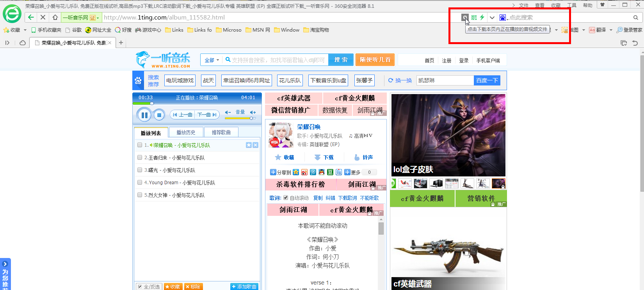Expand the address bar history chevron
Screen dimensions: 644x290
point(492,18)
